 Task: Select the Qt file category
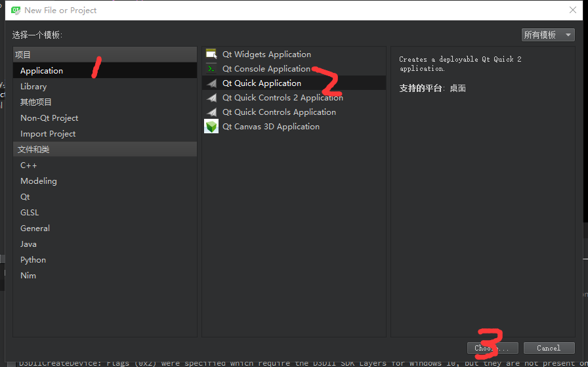click(104, 197)
